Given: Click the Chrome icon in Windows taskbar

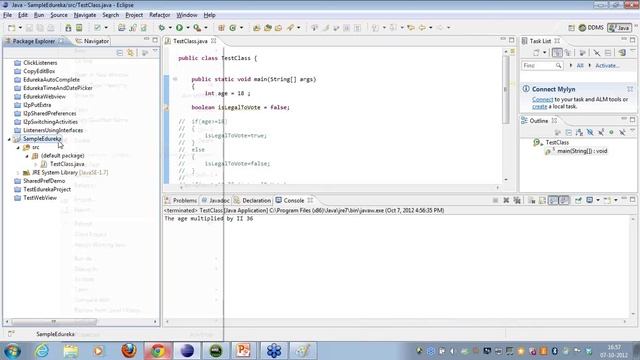Looking at the screenshot, I should tap(158, 351).
